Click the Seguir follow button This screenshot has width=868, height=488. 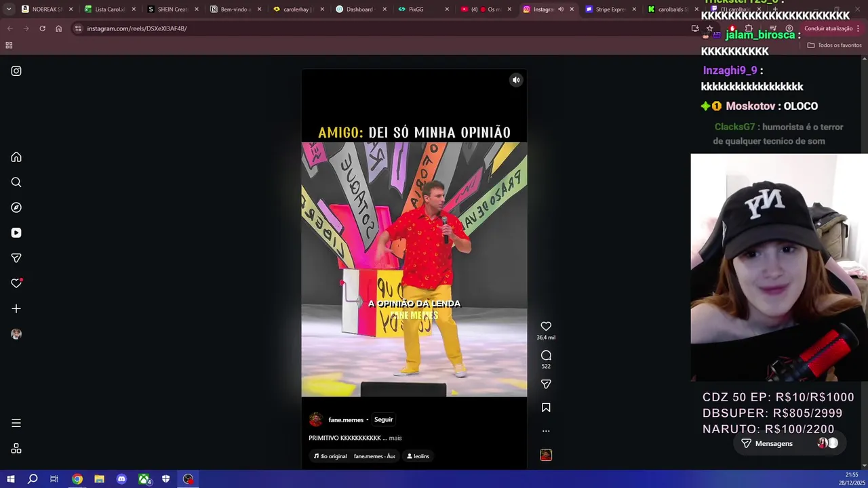pos(383,420)
